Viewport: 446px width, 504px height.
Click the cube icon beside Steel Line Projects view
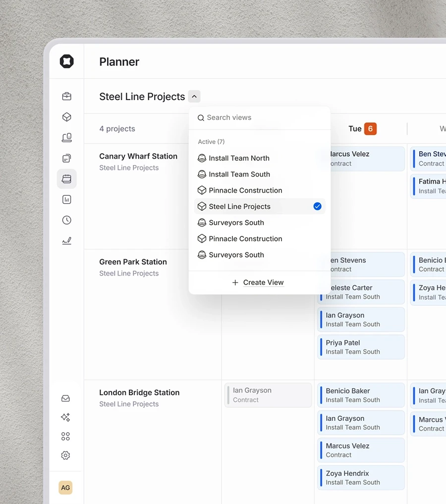point(202,206)
